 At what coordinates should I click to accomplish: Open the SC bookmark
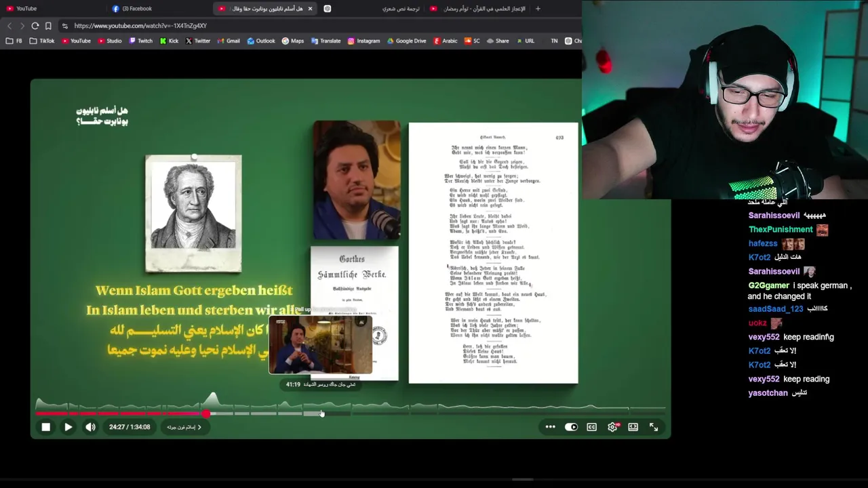coord(472,41)
